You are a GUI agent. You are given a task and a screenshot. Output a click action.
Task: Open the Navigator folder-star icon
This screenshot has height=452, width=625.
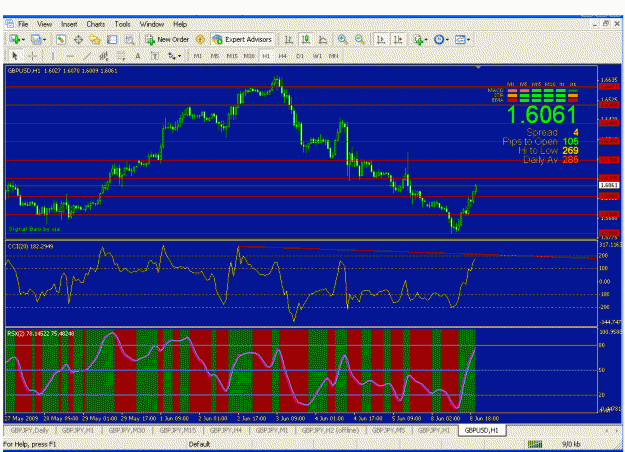click(95, 39)
